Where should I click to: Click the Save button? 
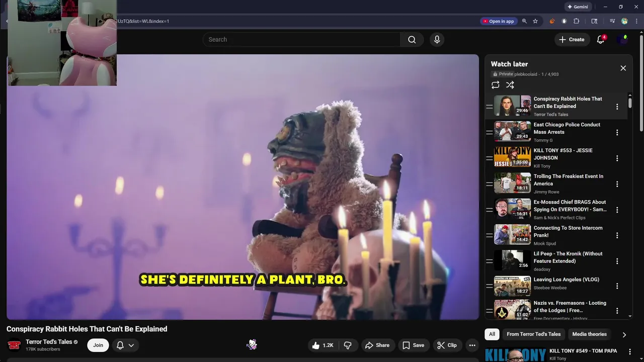413,345
